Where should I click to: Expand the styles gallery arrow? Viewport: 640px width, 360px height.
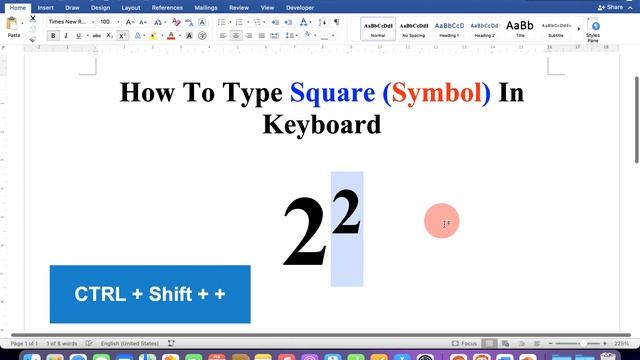tap(578, 29)
